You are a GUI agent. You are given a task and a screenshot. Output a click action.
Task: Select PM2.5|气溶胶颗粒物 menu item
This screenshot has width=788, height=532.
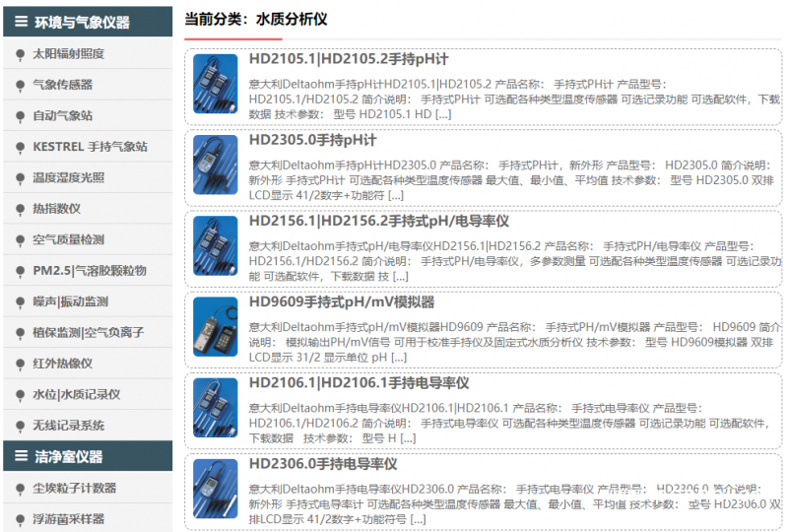point(90,271)
